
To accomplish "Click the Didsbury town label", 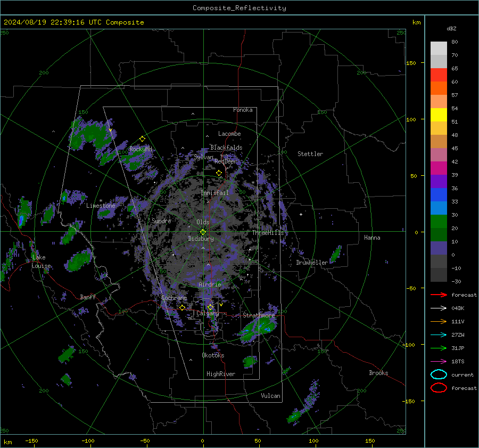I will point(201,239).
